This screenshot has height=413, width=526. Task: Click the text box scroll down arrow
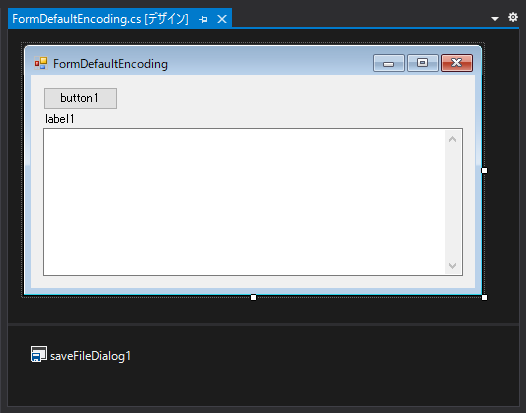[453, 266]
